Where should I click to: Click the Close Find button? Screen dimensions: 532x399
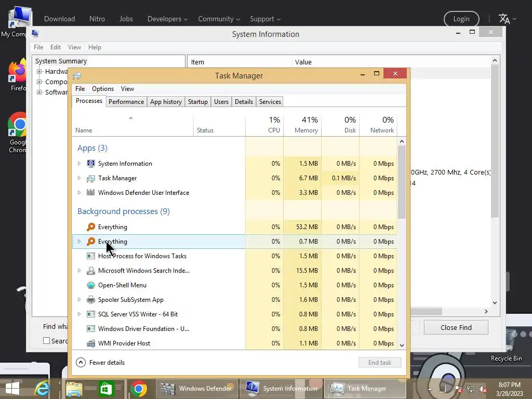pos(456,327)
